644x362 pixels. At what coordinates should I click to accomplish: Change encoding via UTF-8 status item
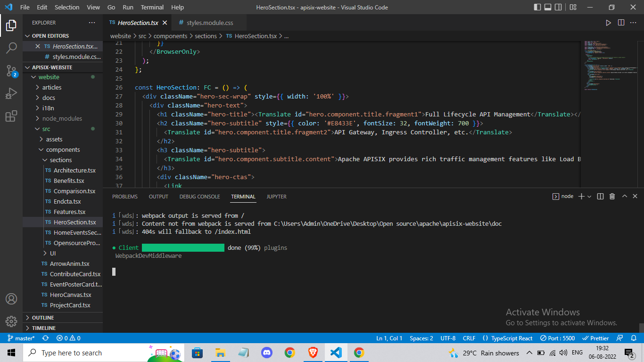pos(448,338)
